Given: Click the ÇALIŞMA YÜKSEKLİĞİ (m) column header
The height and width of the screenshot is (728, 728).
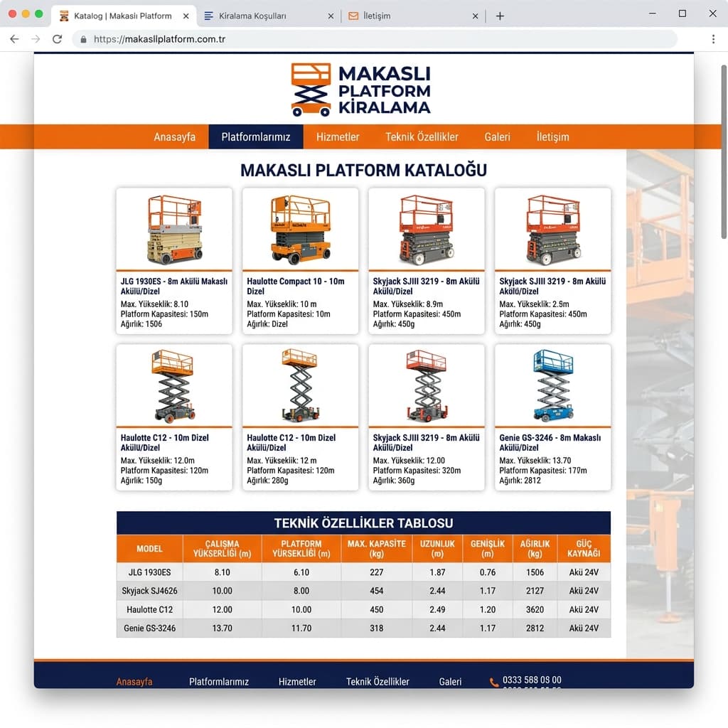Looking at the screenshot, I should pyautogui.click(x=223, y=549).
